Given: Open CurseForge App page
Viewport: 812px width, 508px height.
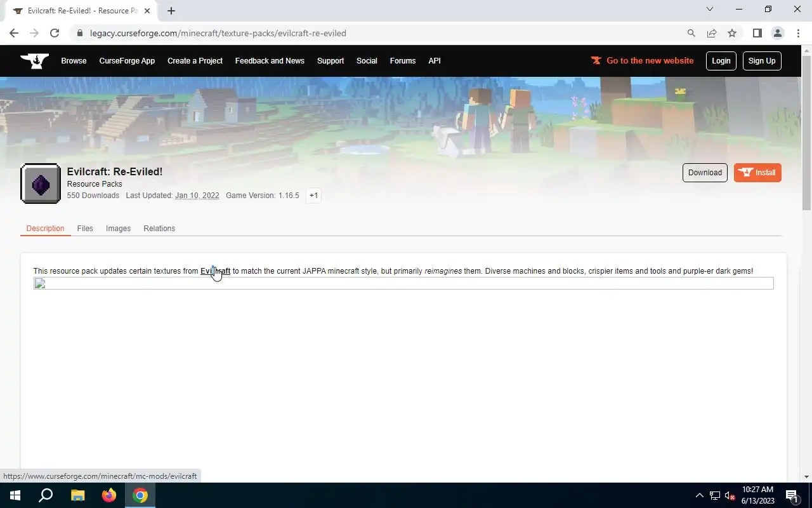Looking at the screenshot, I should (x=127, y=61).
